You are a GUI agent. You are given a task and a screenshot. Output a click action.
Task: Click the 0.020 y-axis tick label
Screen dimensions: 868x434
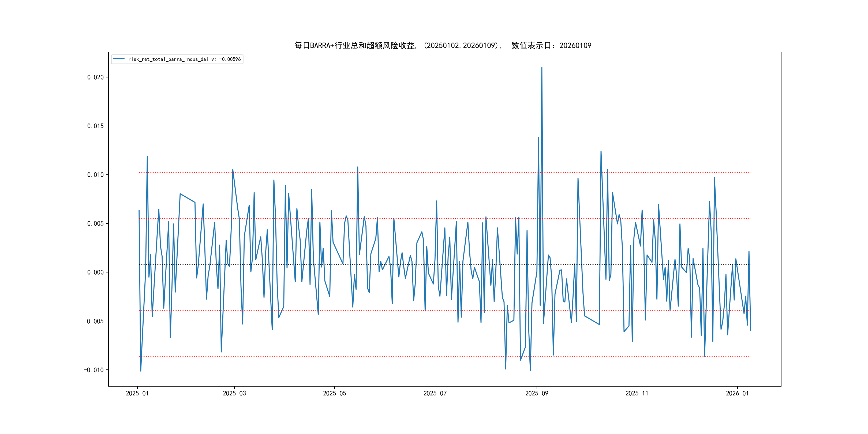pyautogui.click(x=95, y=77)
